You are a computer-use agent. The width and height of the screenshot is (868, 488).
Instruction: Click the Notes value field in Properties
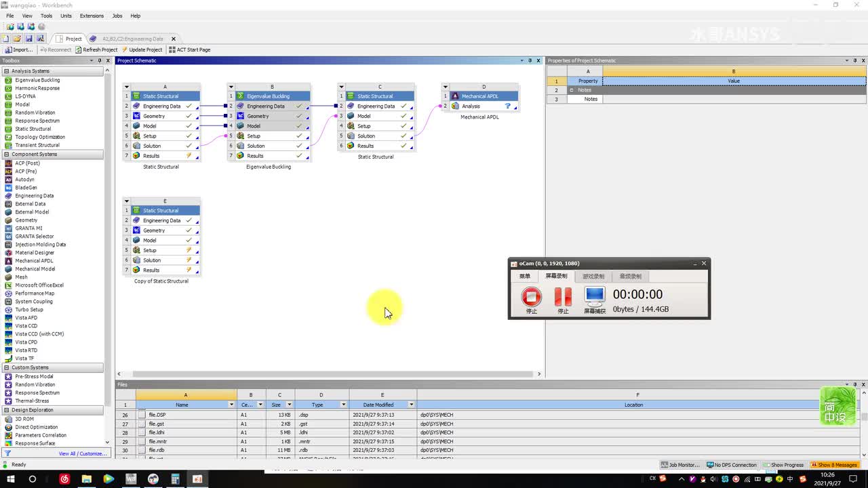pos(734,99)
